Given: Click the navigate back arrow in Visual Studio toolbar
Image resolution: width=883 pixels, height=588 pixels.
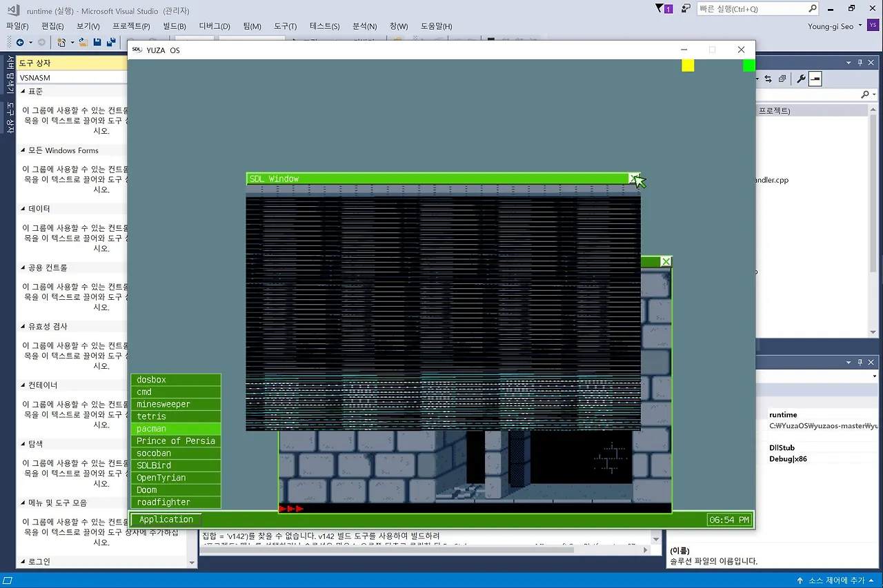Looking at the screenshot, I should click(20, 43).
